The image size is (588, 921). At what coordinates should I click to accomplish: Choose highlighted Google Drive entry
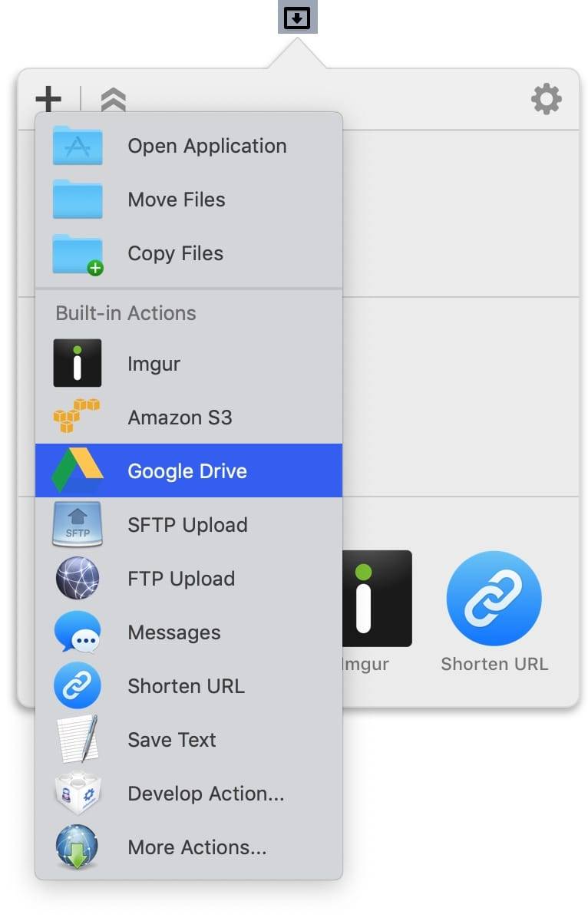pyautogui.click(x=187, y=470)
